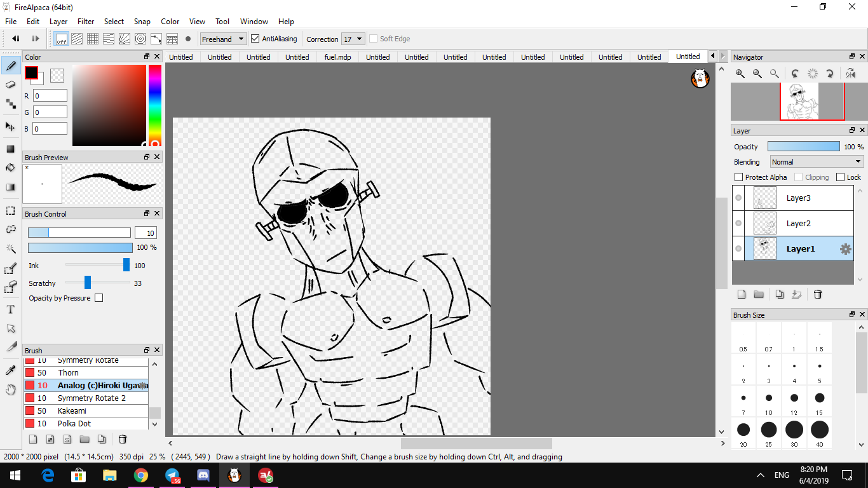Open the Freehand mode dropdown
Viewport: 868px width, 488px height.
[223, 39]
